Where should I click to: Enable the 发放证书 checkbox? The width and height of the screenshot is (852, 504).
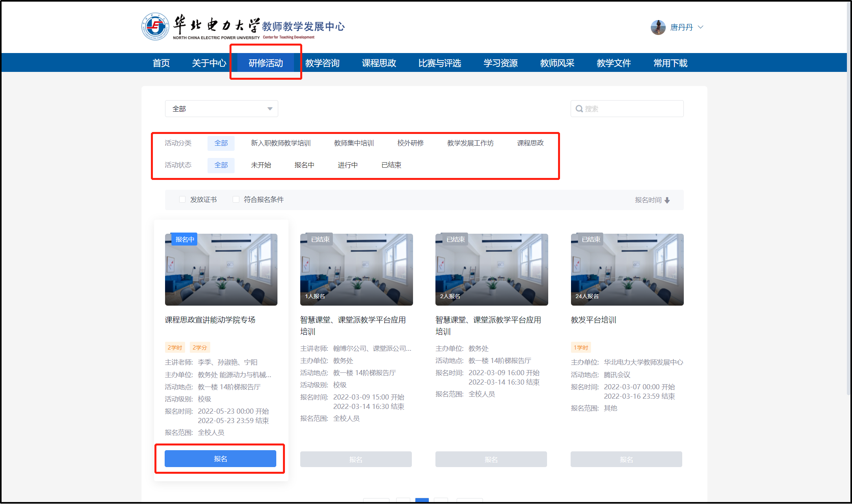click(x=182, y=200)
